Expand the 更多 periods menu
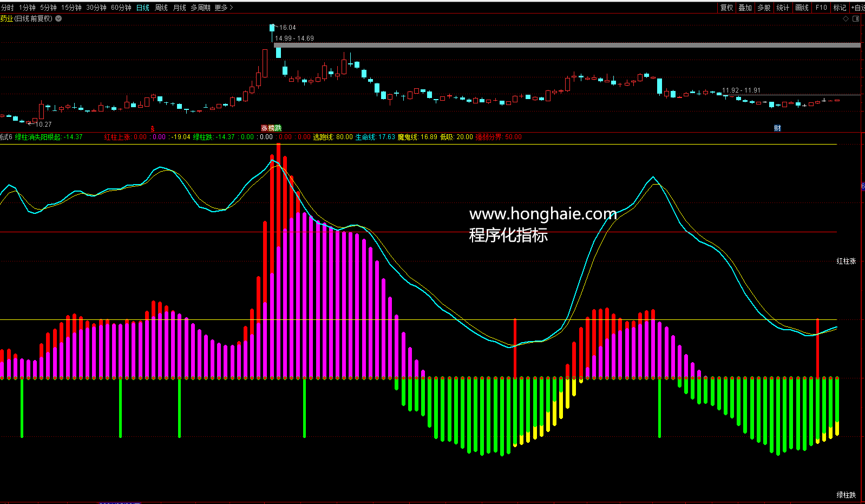The image size is (865, 504). [224, 8]
